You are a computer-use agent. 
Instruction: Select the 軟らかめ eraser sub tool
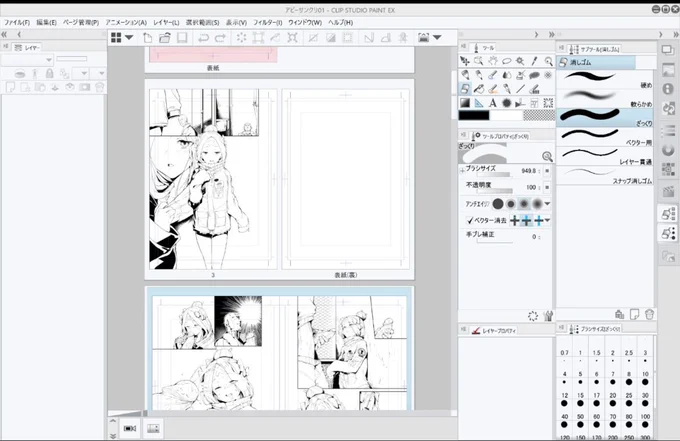(x=605, y=98)
